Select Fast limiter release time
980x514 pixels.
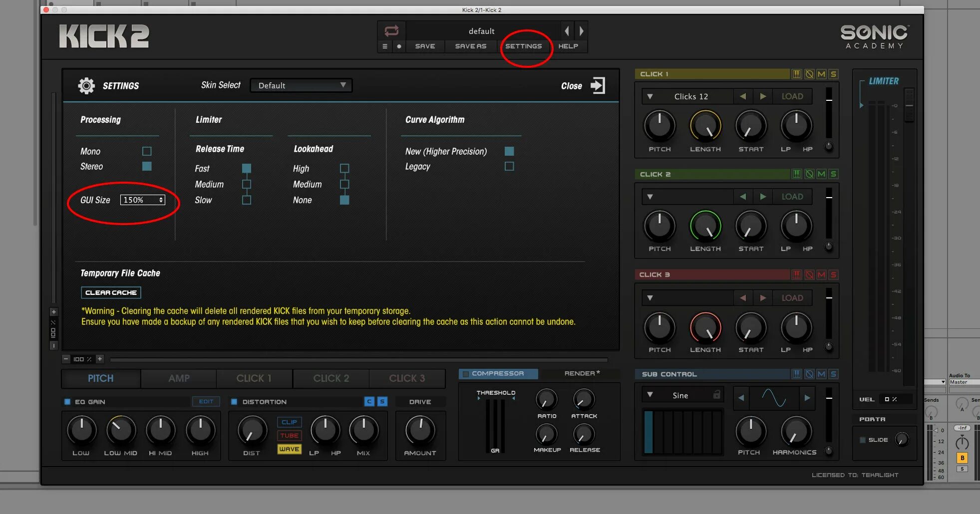[247, 168]
